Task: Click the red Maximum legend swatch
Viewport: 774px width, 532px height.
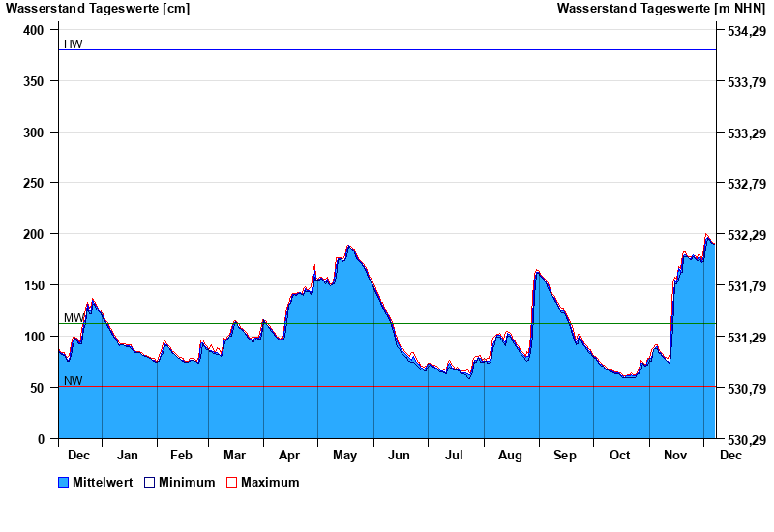Action: point(231,482)
